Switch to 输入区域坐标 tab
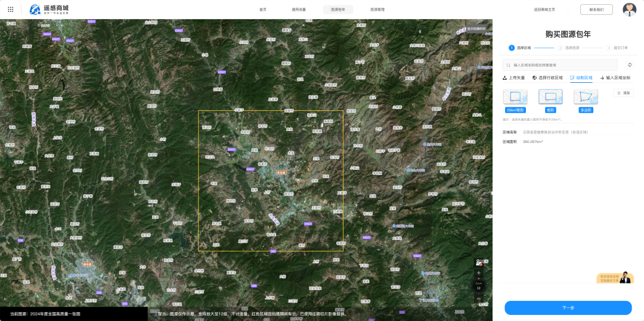Viewport: 644px width, 321px height. click(x=615, y=77)
